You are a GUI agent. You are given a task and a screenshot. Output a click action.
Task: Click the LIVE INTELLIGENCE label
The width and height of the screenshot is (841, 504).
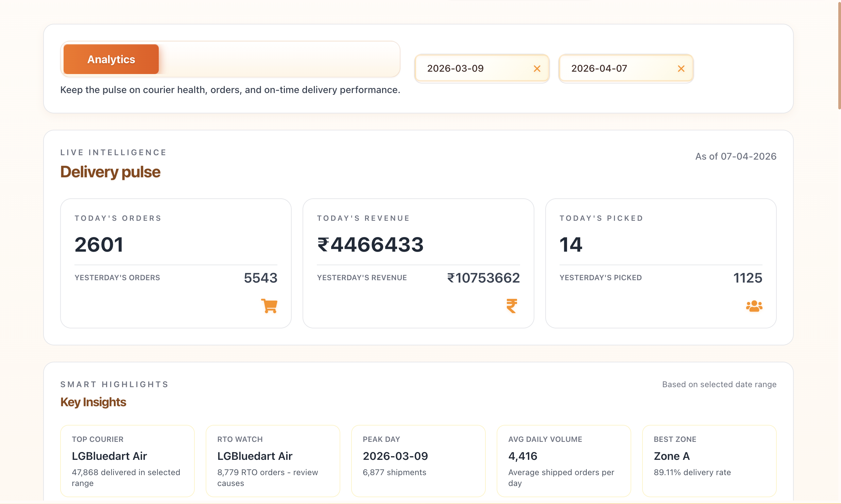(x=114, y=152)
